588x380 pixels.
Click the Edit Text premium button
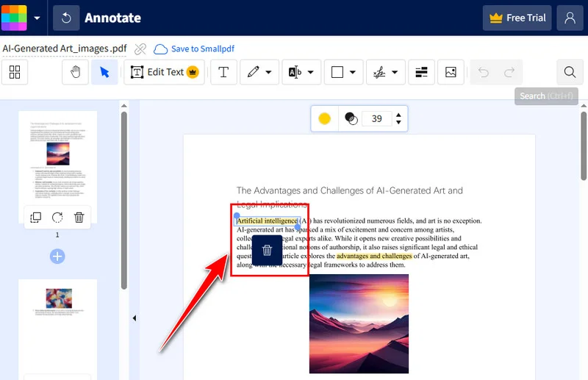coord(164,72)
